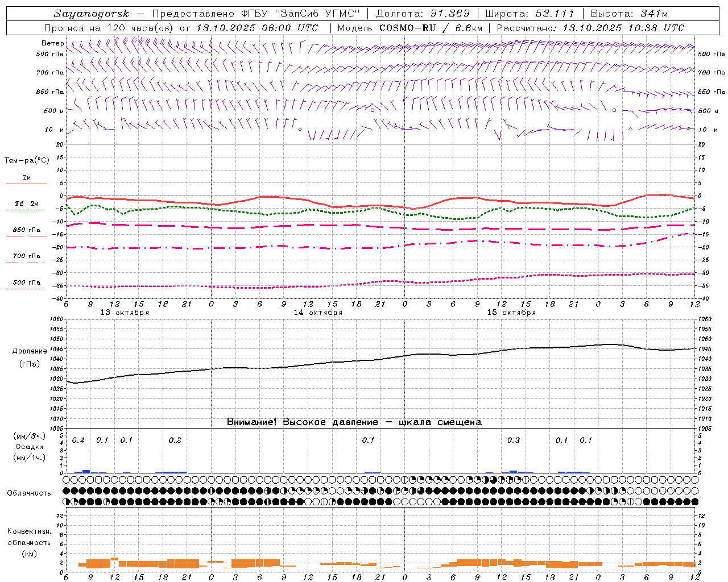Click the 'Тем-ра(°C)' temperature label
Image resolution: width=728 pixels, height=582 pixels.
(27, 161)
